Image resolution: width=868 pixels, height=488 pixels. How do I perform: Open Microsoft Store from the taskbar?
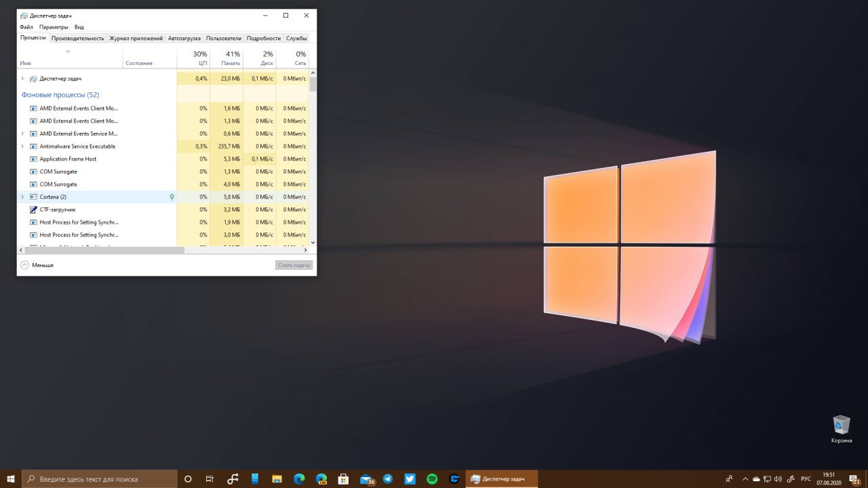point(343,479)
